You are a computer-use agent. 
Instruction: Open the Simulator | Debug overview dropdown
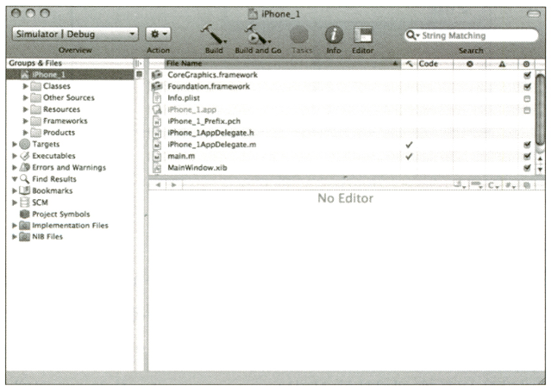pos(75,35)
